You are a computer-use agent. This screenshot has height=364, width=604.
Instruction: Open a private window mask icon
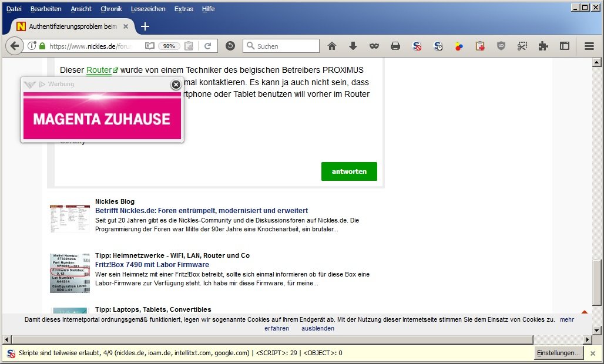tap(374, 46)
